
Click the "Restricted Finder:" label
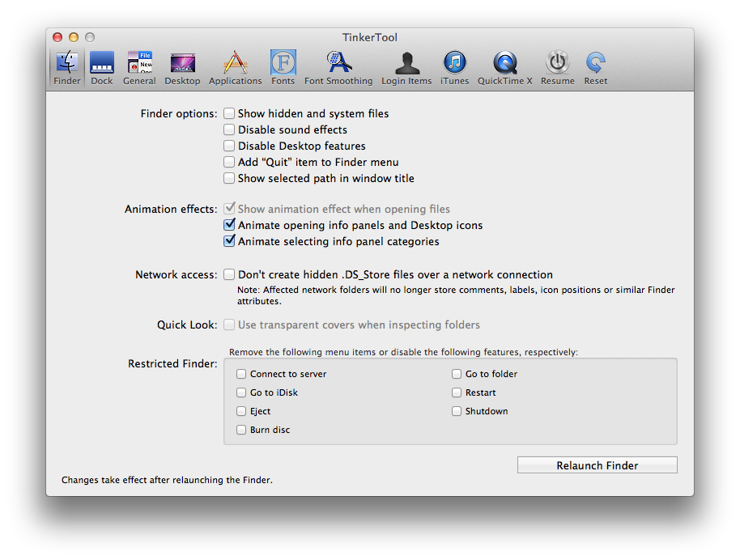[172, 363]
